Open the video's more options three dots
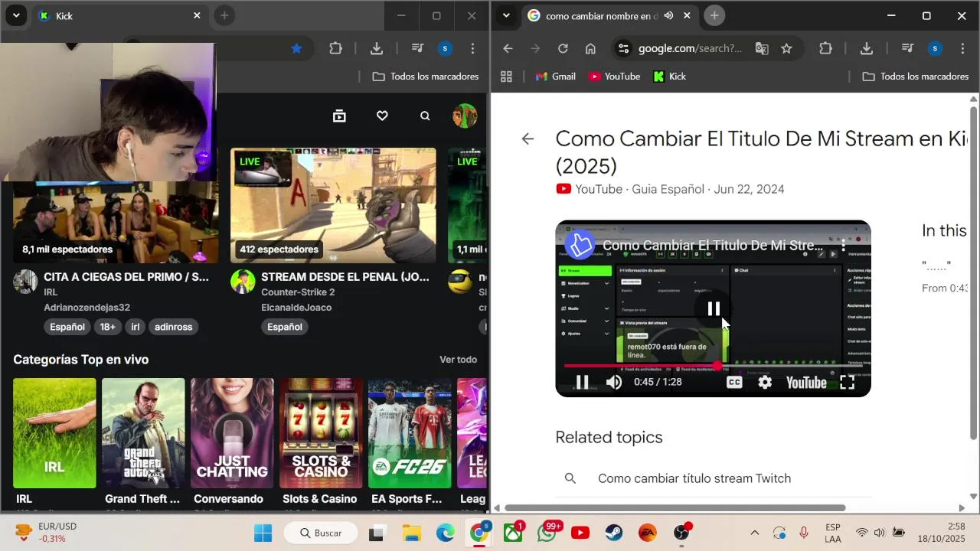The width and height of the screenshot is (980, 551). [x=843, y=246]
